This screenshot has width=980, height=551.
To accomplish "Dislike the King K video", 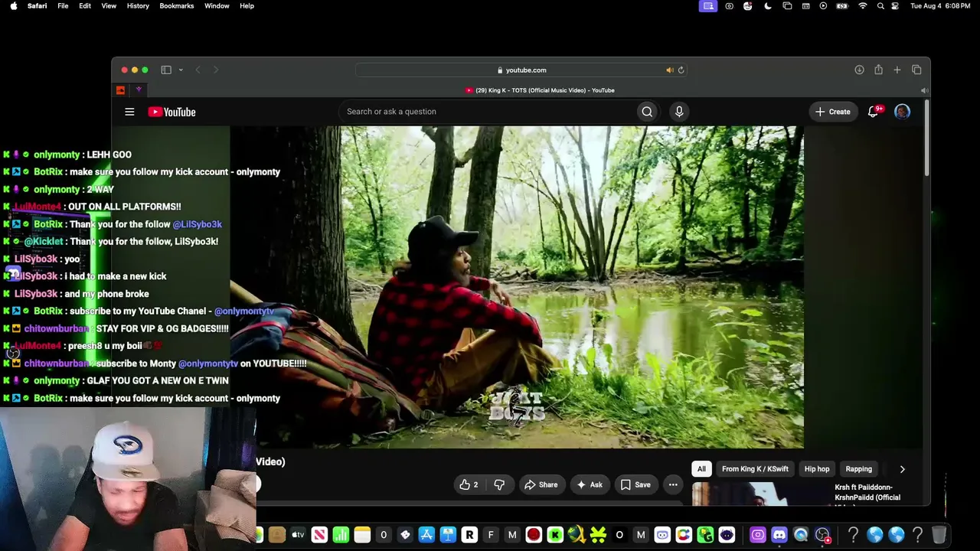I will coord(499,484).
